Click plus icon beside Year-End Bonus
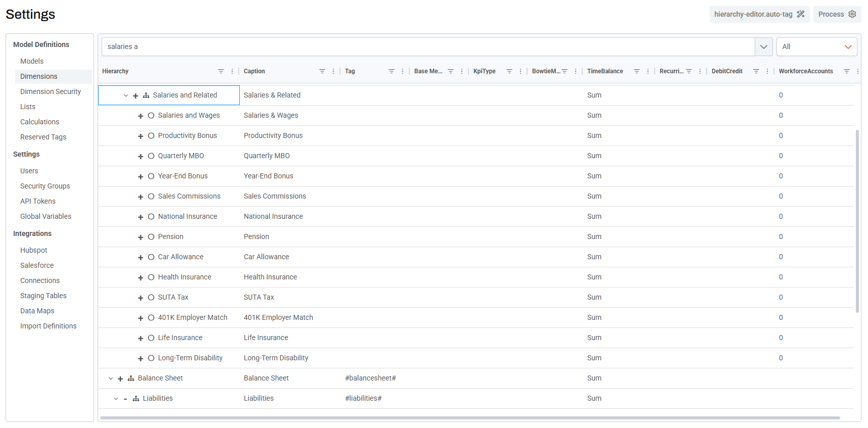868x428 pixels. click(141, 176)
